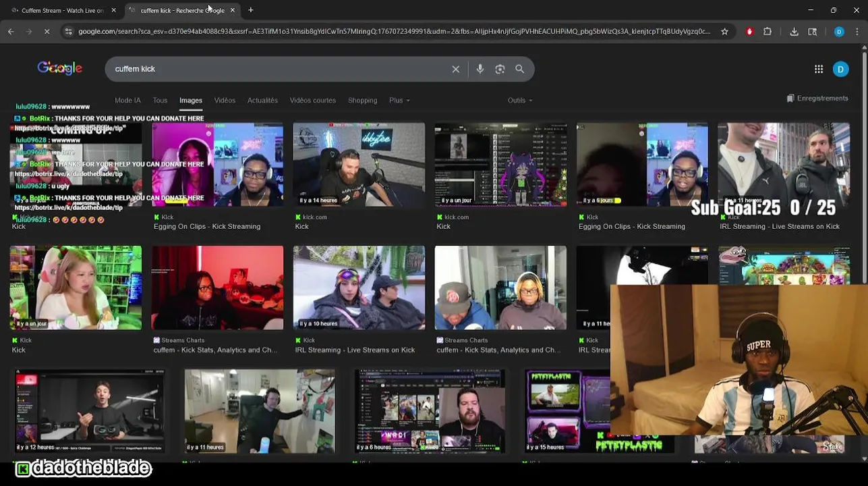Select the Images search tab
Image resolution: width=868 pixels, height=486 pixels.
pos(191,101)
